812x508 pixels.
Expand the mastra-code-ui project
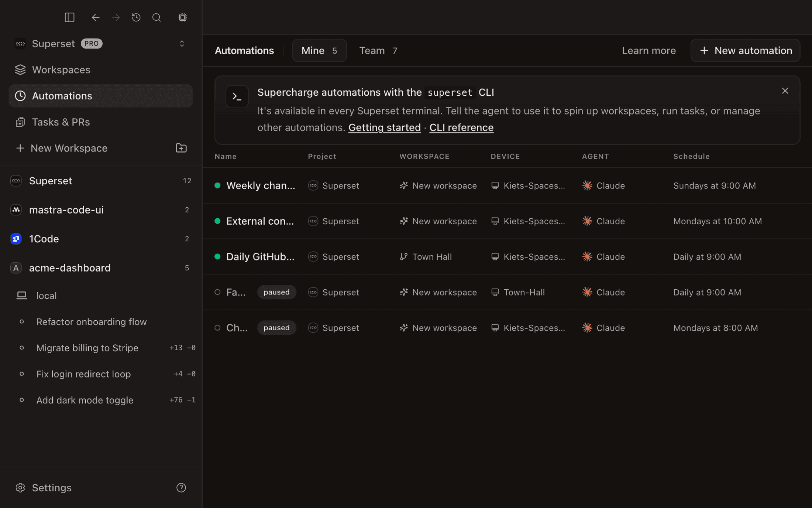click(100, 210)
